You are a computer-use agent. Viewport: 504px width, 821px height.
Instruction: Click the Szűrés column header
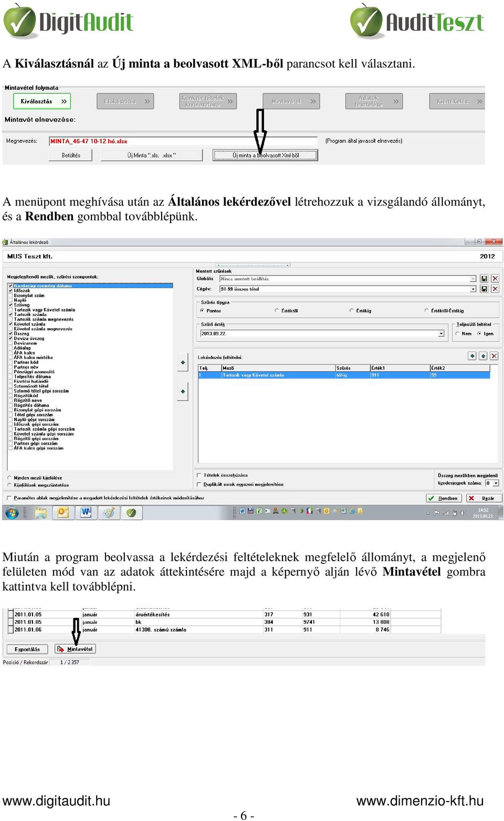tap(352, 369)
